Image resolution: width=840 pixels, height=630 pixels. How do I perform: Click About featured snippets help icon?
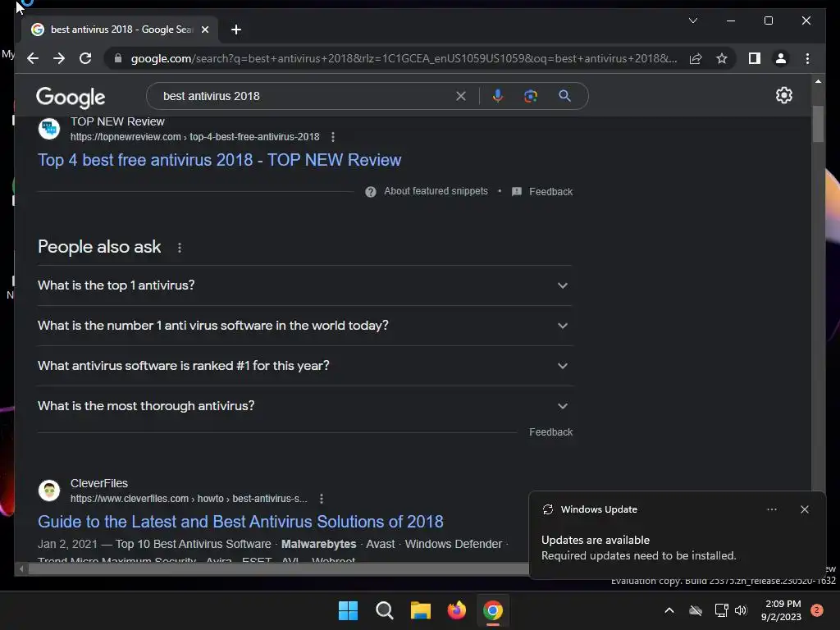pos(370,192)
